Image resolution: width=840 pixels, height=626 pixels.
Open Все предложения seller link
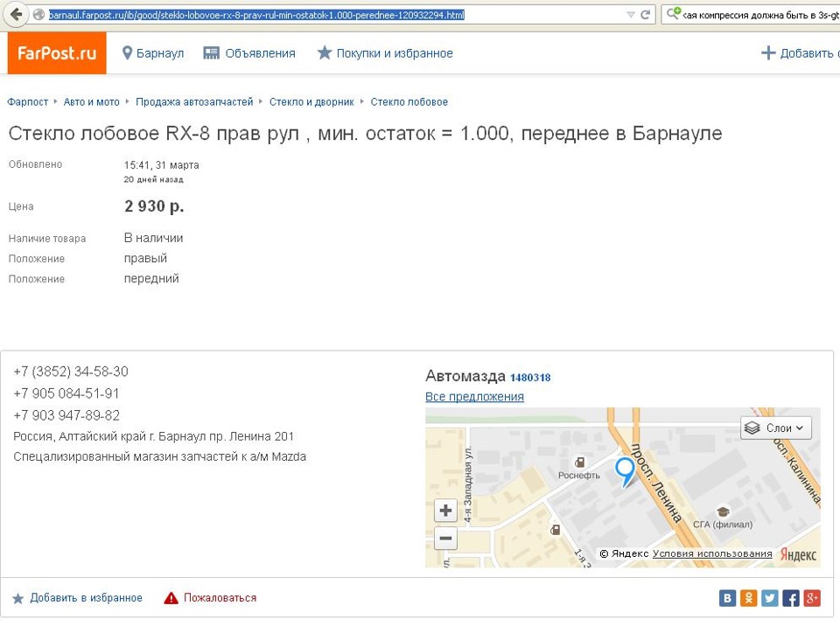click(x=474, y=397)
